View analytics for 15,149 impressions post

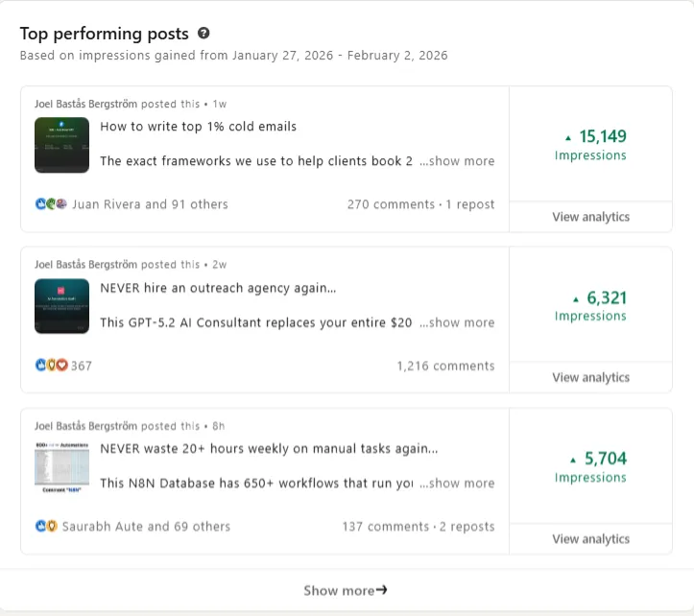click(590, 217)
